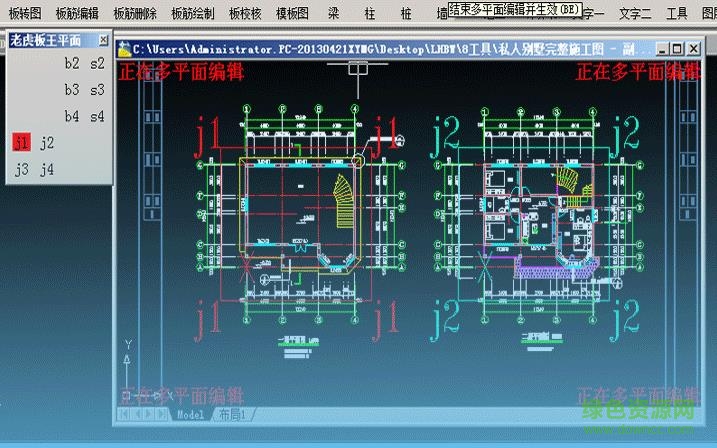The height and width of the screenshot is (448, 717).
Task: Switch to the 布局1 layout tab
Action: click(x=232, y=415)
